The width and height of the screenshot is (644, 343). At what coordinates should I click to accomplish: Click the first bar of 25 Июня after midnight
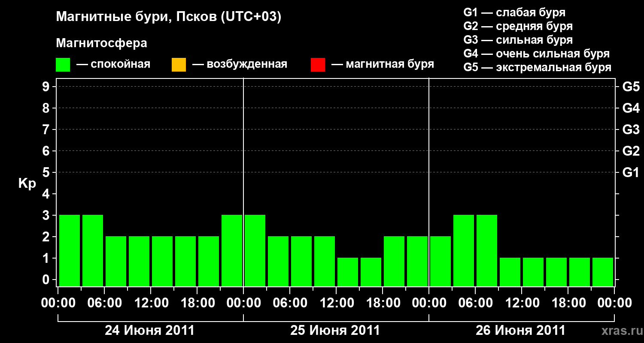(x=255, y=250)
